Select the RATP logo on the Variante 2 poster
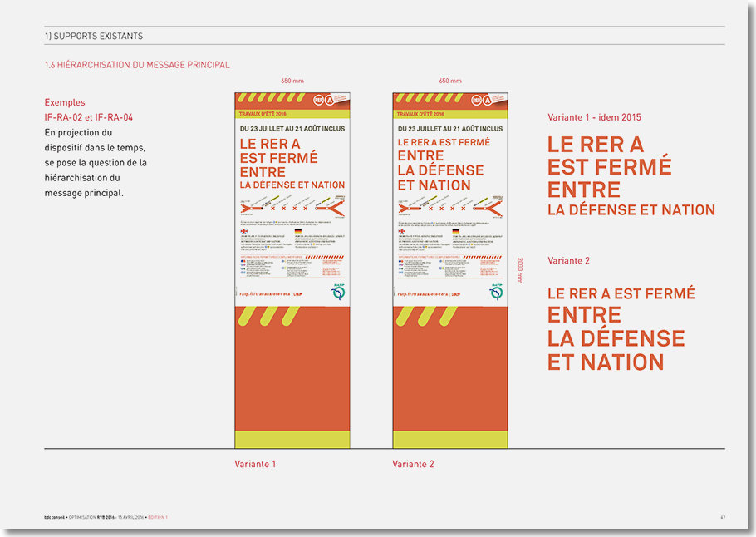The width and height of the screenshot is (756, 537). 496,292
